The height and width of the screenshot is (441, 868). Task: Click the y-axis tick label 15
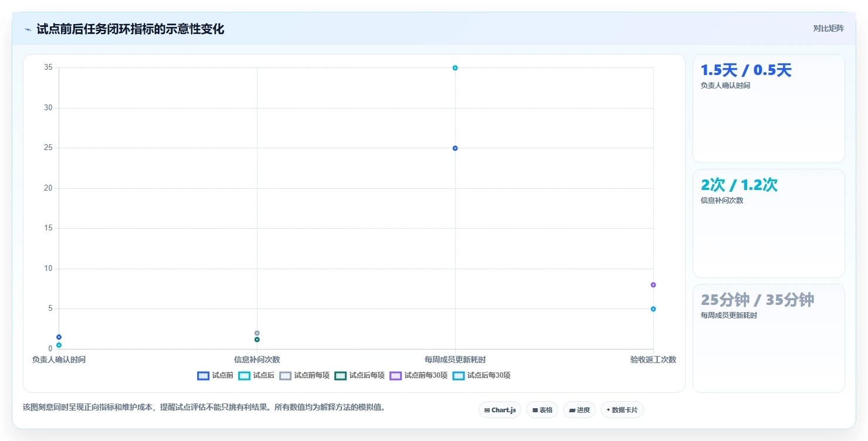[x=48, y=229]
